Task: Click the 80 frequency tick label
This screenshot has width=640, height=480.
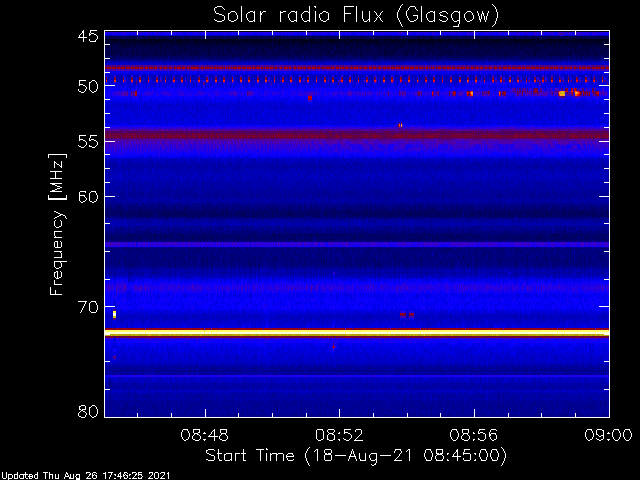Action: point(88,411)
